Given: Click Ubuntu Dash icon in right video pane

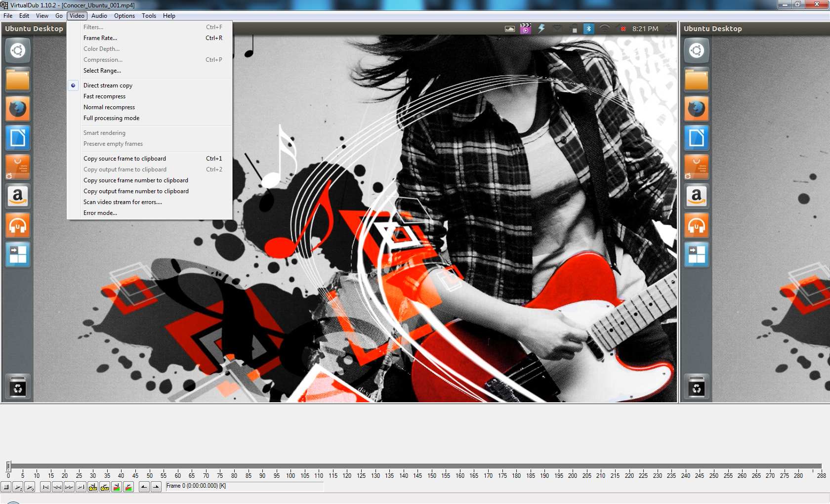Looking at the screenshot, I should tap(697, 50).
